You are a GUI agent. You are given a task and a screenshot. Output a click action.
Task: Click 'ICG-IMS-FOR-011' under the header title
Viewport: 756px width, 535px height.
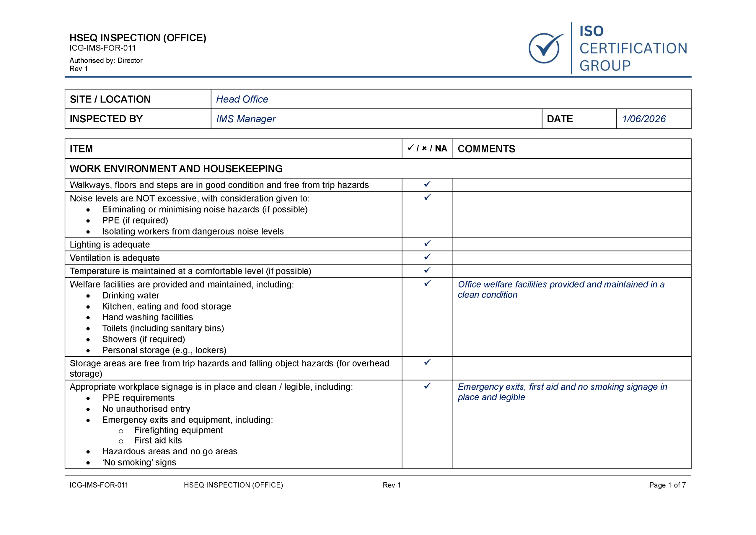(x=102, y=48)
